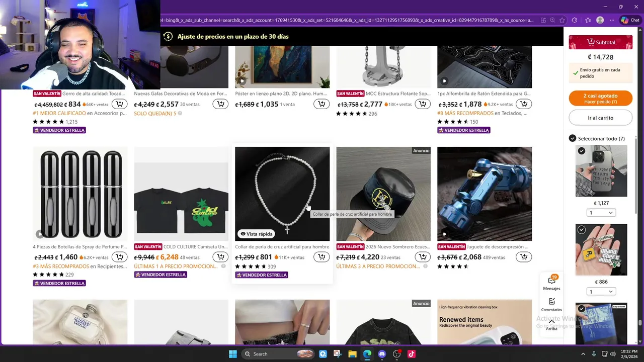Open the Mensajes chat icon
644x362 pixels.
551,284
